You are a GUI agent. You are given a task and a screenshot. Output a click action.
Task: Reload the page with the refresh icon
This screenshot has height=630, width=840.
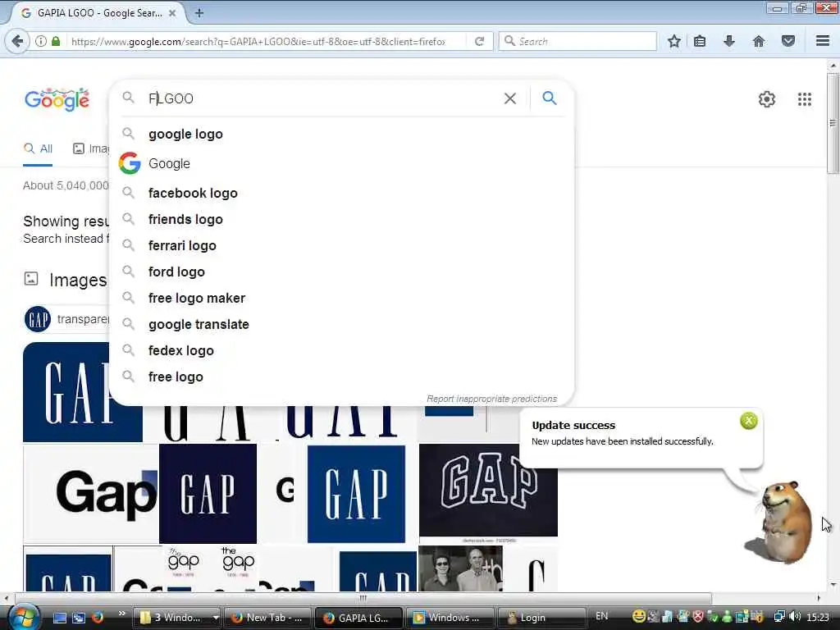[x=479, y=41]
